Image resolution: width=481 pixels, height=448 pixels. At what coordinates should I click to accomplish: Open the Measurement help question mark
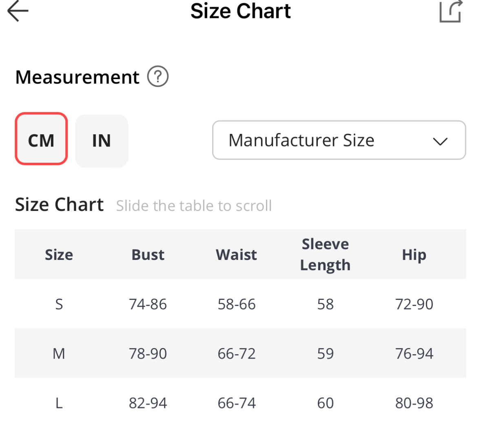pos(158,77)
